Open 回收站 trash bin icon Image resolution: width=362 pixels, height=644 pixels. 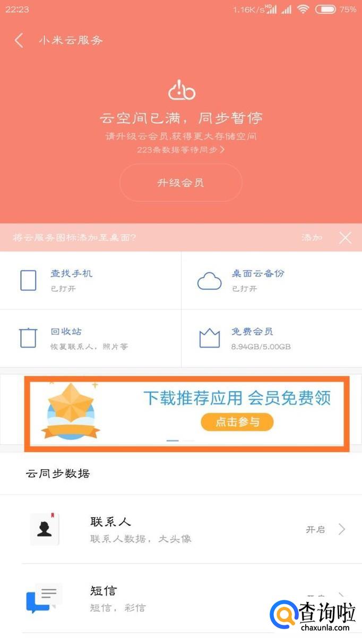click(x=28, y=337)
